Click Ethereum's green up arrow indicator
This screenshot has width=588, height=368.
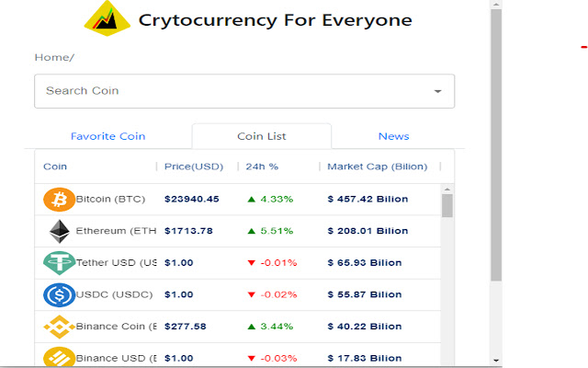click(251, 231)
